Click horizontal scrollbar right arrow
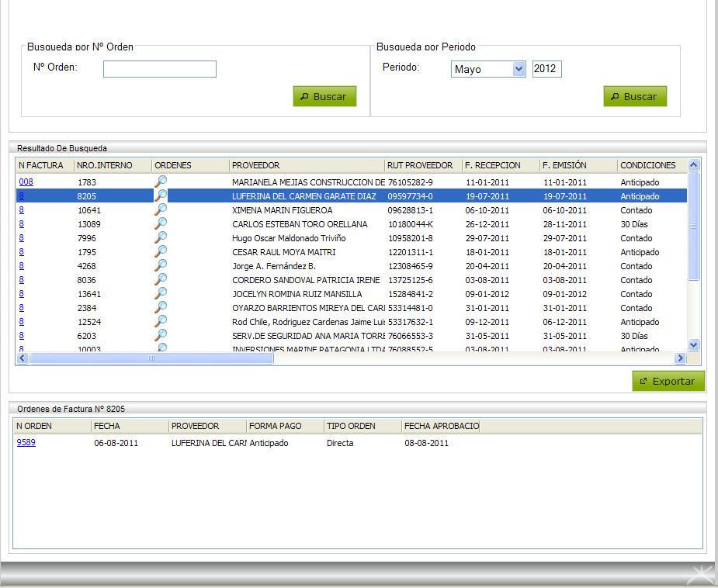The height and width of the screenshot is (588, 718). click(x=680, y=358)
